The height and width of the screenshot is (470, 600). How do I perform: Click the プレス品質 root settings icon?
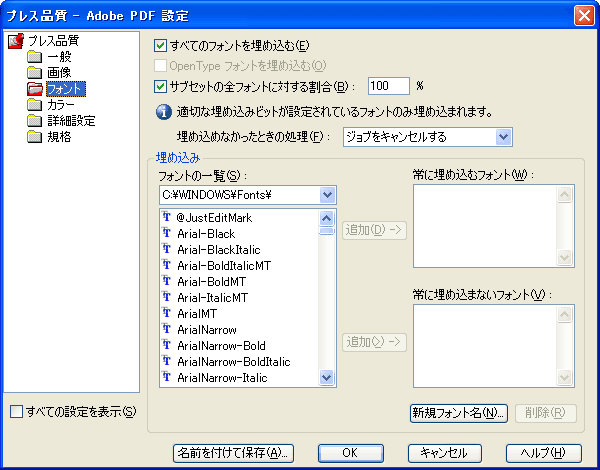(16, 41)
